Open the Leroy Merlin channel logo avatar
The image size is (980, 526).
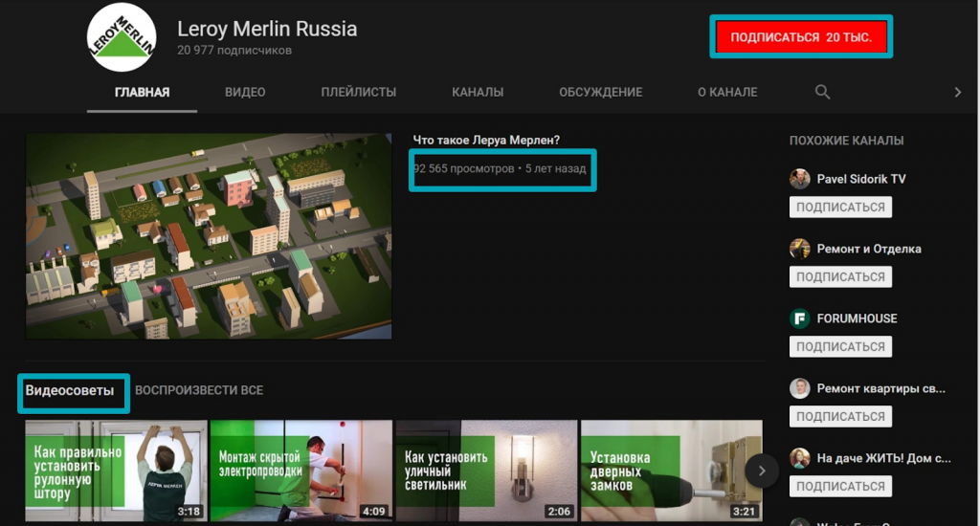pyautogui.click(x=122, y=37)
